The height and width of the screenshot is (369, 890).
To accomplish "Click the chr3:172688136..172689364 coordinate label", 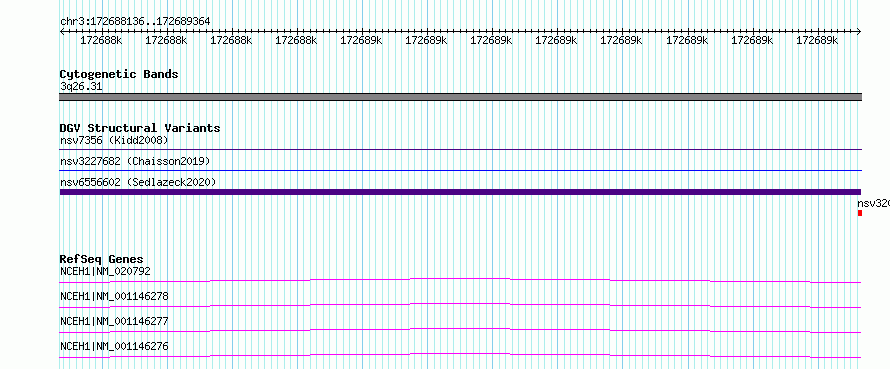I will coord(135,21).
